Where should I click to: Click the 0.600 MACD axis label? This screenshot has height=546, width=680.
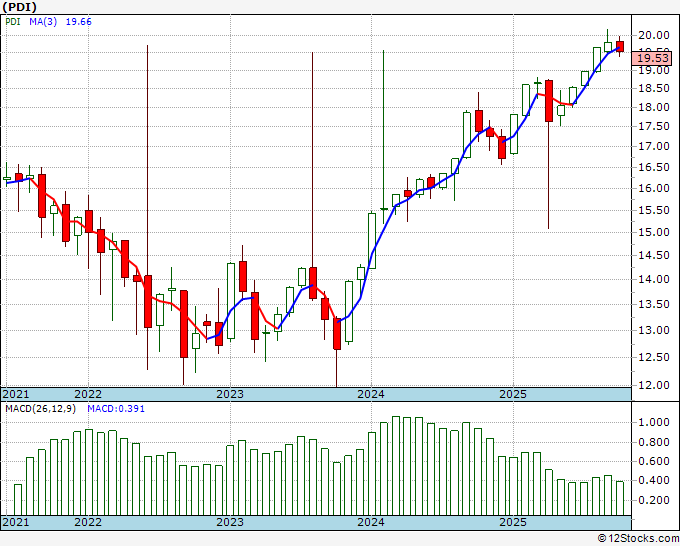(x=654, y=461)
